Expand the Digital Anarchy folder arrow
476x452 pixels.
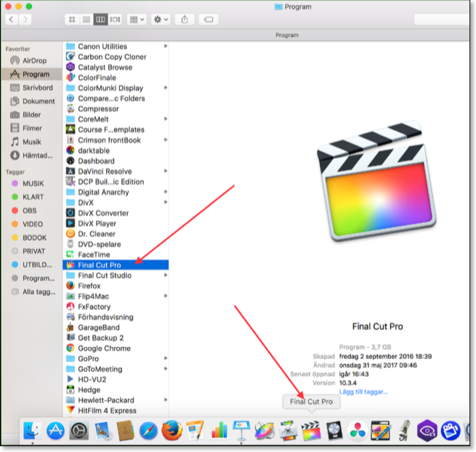166,192
